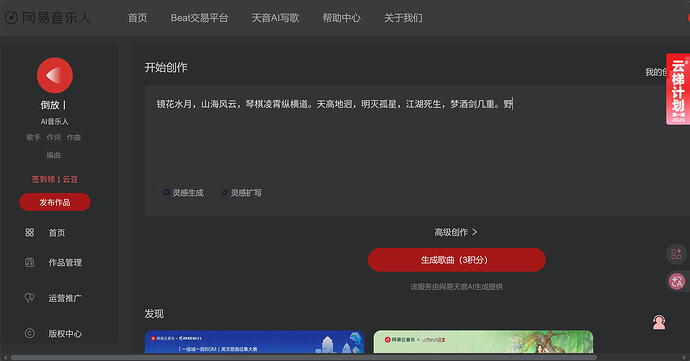Screen dimensions: 690x361
Task: Click the 灵感扩写 small icon
Action: pos(224,192)
